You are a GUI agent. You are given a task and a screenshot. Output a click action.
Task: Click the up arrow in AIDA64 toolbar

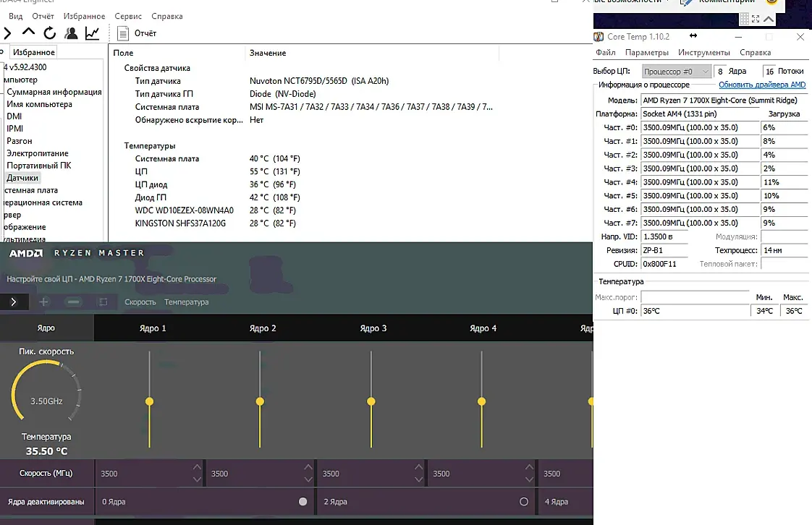click(x=28, y=32)
